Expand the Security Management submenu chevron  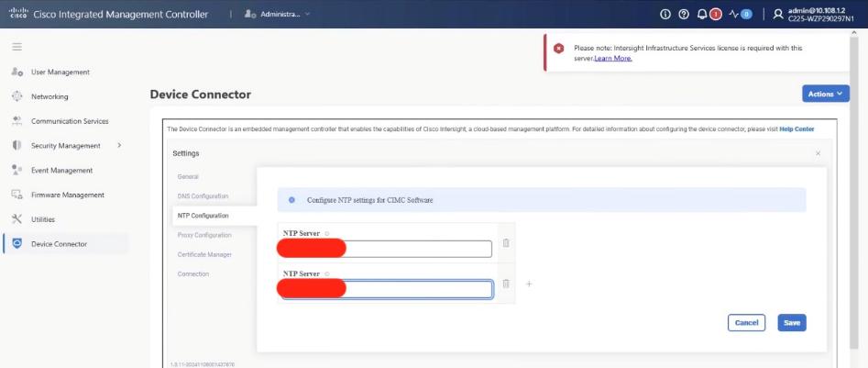tap(119, 145)
